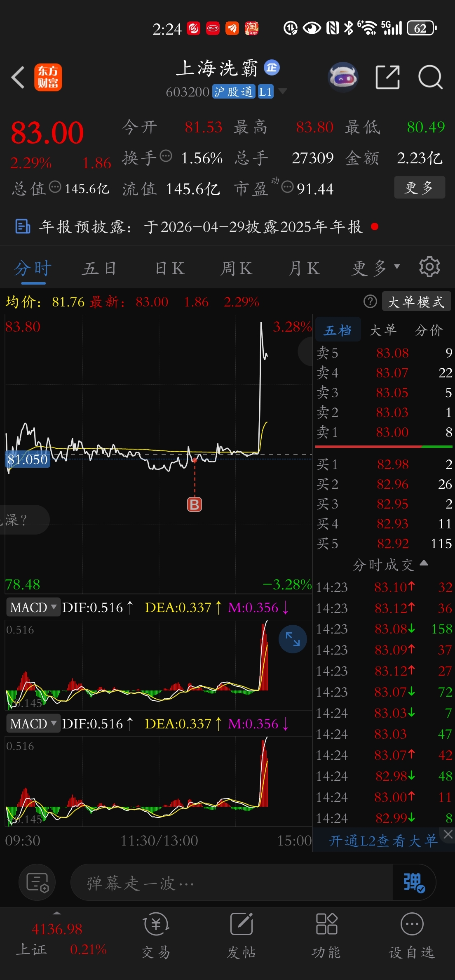Switch to 月K tab
The width and height of the screenshot is (455, 980).
coord(304,269)
